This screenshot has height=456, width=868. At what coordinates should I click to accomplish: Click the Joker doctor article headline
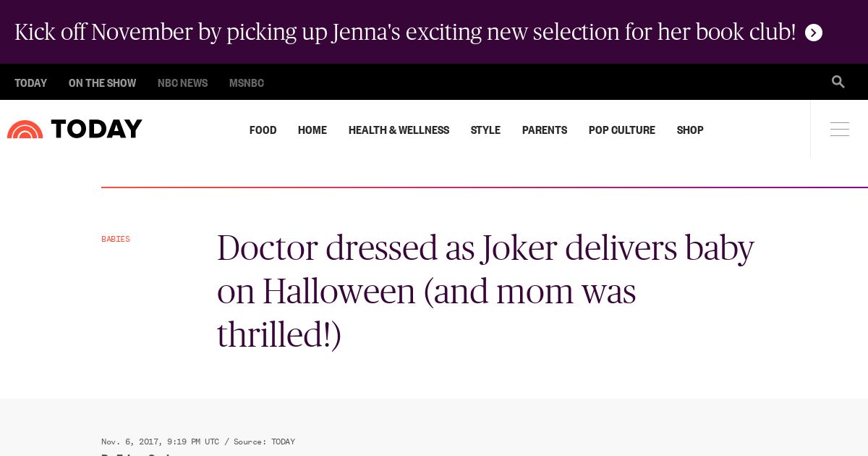[x=485, y=291]
